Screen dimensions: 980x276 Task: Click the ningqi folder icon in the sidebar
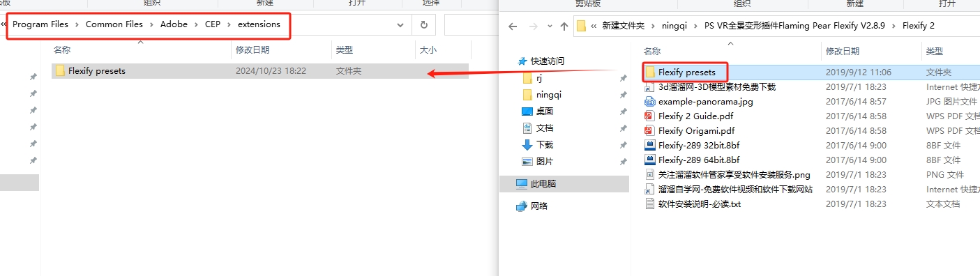tap(527, 95)
